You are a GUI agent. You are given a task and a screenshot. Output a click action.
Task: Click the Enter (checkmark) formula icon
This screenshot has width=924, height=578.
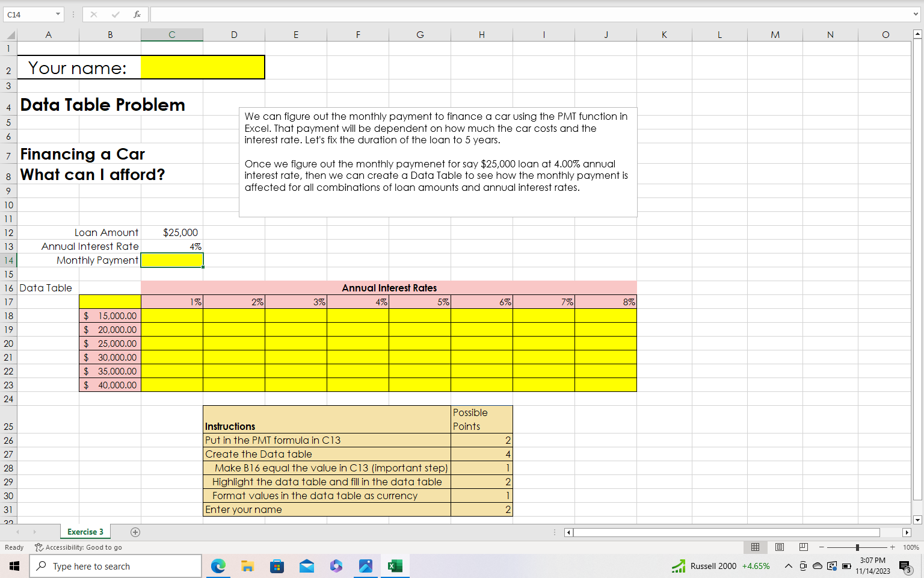115,14
